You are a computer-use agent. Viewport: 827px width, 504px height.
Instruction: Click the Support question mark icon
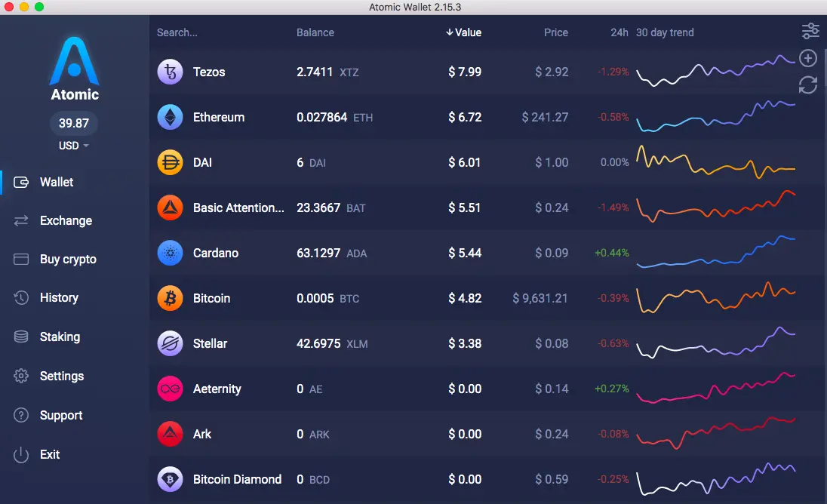[21, 416]
